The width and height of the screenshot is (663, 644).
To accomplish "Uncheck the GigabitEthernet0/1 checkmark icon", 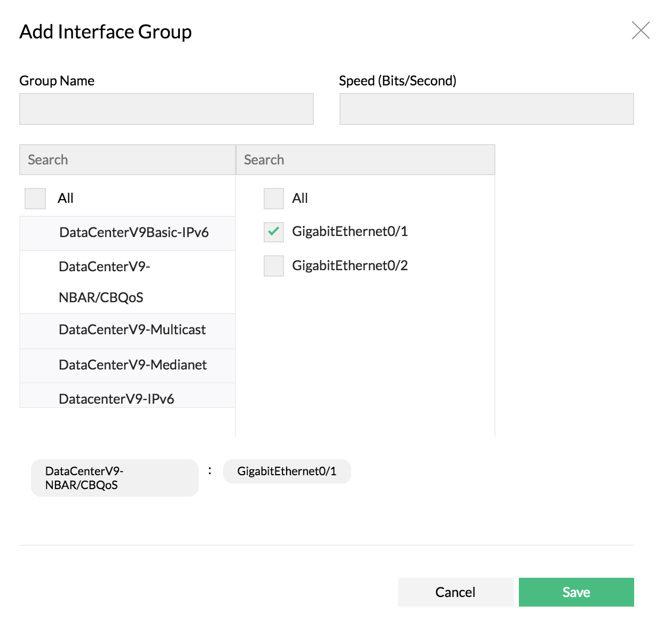I will point(273,232).
